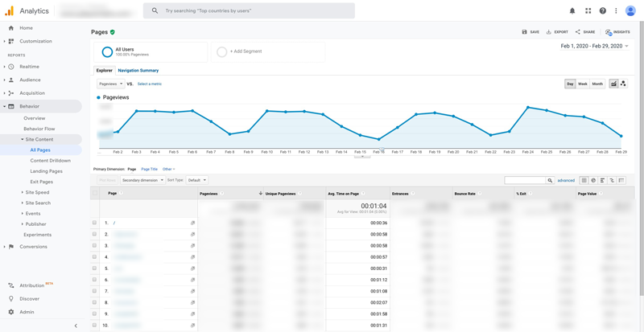Image resolution: width=644 pixels, height=332 pixels.
Task: Click Page Title primary dimension
Action: (x=149, y=169)
